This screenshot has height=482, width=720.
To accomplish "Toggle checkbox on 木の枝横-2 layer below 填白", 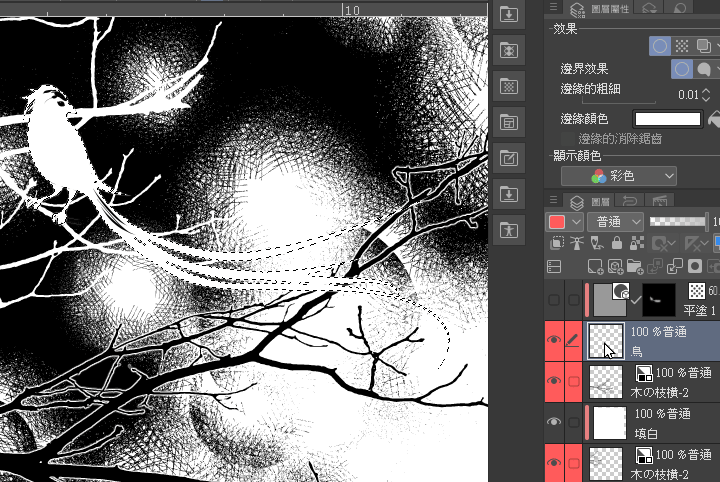I will pyautogui.click(x=574, y=463).
